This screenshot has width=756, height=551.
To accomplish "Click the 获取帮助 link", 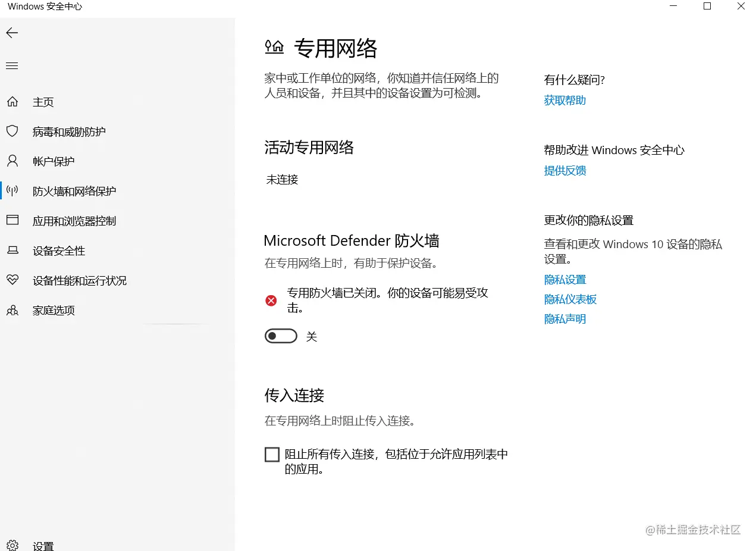I will pyautogui.click(x=565, y=101).
